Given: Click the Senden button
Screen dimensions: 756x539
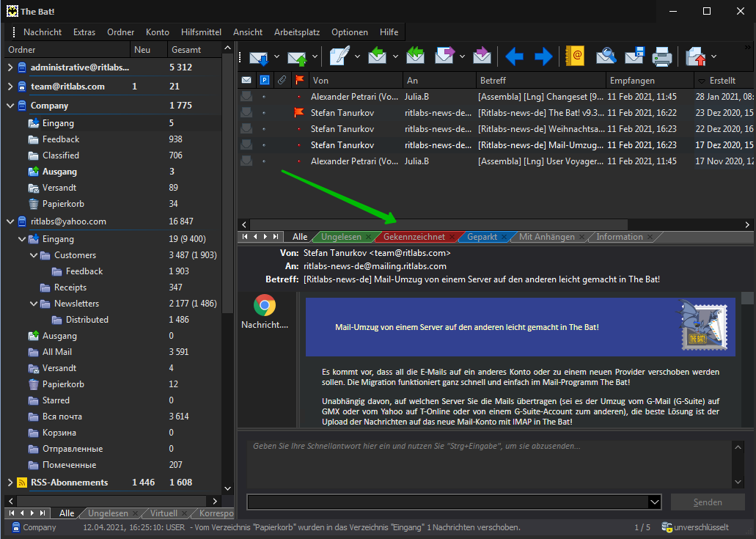Looking at the screenshot, I should (x=708, y=502).
